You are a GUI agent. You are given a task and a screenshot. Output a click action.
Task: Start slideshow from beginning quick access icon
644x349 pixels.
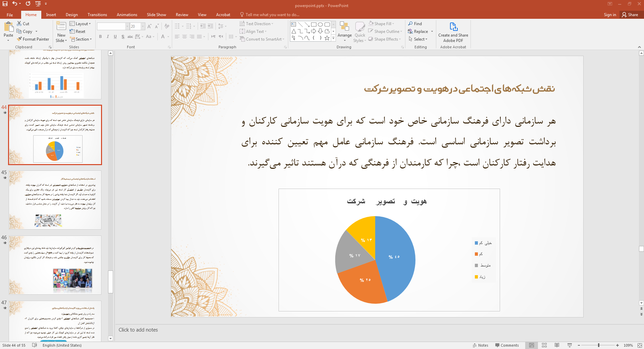click(x=38, y=4)
